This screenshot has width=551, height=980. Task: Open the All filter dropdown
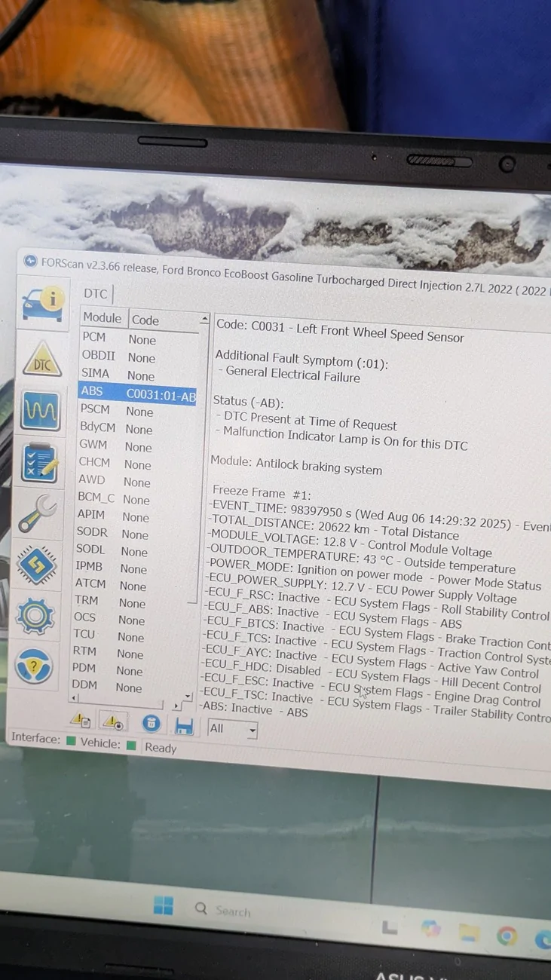tap(232, 729)
